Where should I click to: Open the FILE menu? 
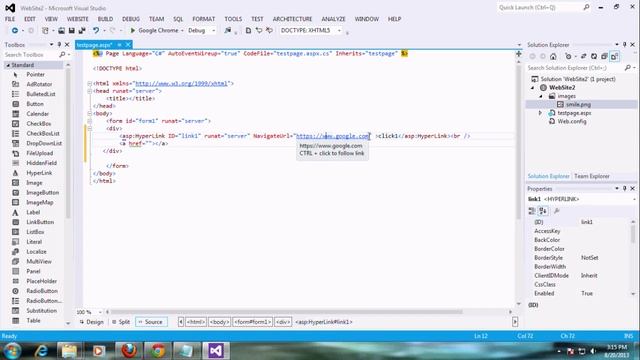[x=10, y=19]
